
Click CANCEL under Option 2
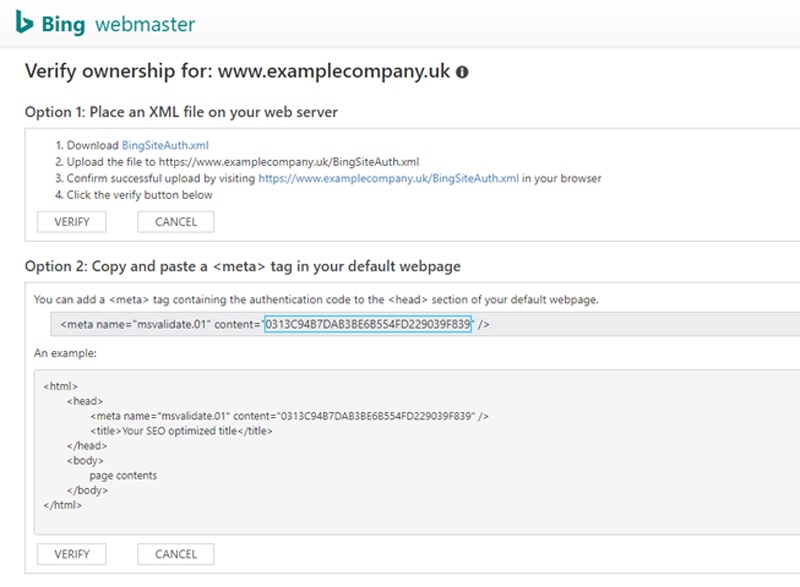tap(176, 554)
